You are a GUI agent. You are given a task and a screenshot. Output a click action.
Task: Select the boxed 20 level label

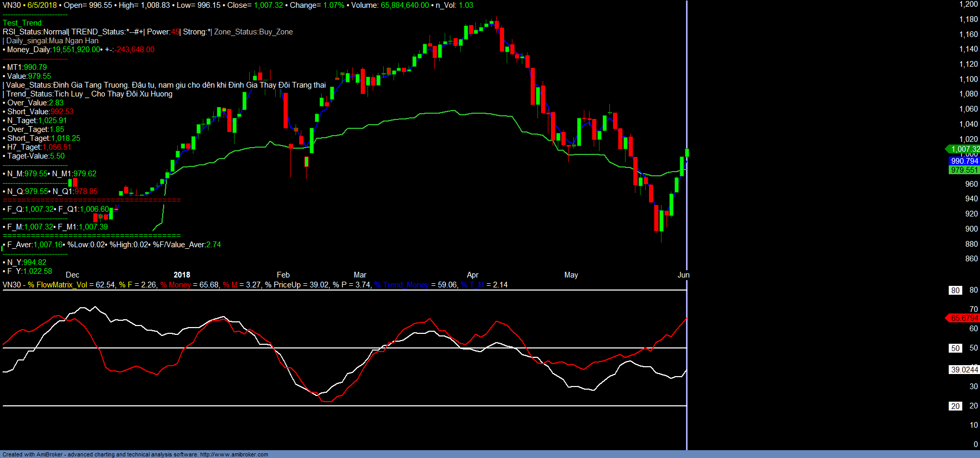[955, 406]
